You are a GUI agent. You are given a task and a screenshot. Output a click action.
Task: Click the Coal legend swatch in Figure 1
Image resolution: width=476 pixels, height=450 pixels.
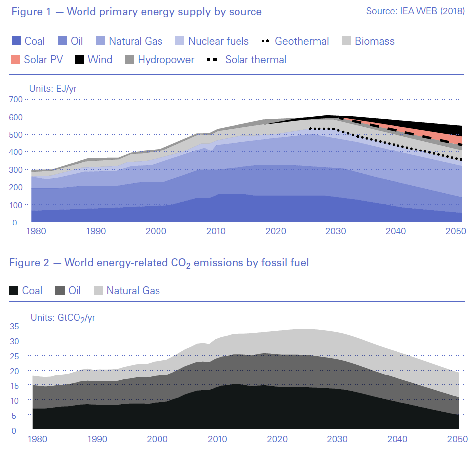pyautogui.click(x=15, y=41)
